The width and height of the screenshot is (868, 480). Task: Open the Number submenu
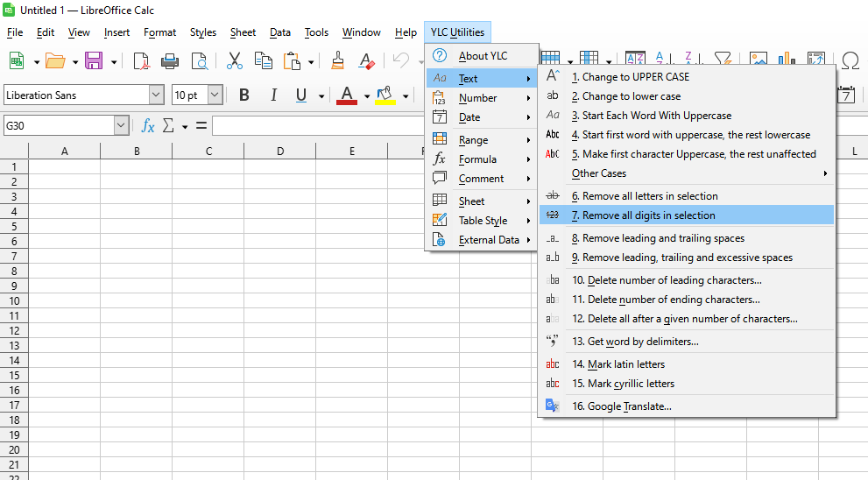(477, 98)
